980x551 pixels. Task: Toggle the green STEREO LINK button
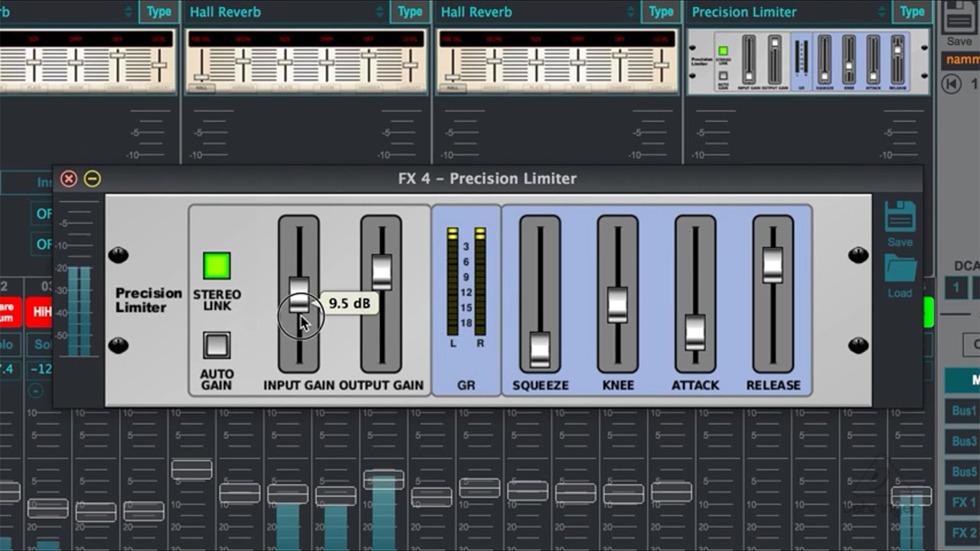coord(217,266)
